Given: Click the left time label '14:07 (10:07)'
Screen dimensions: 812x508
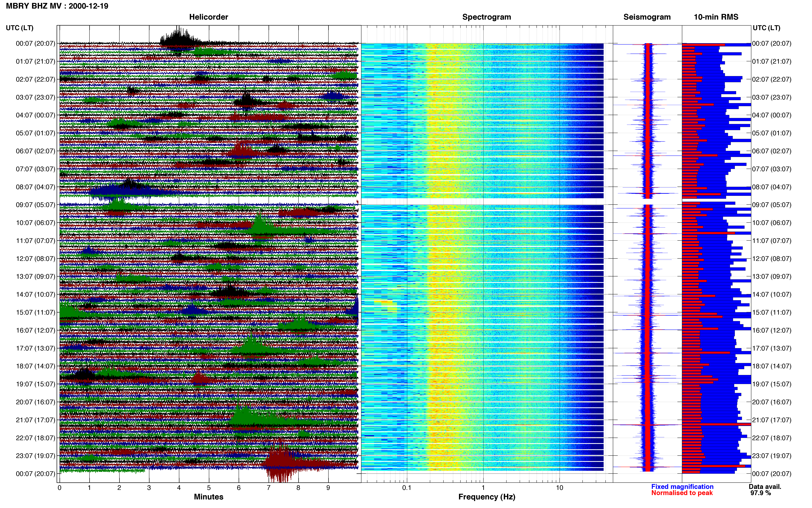Looking at the screenshot, I should point(35,294).
